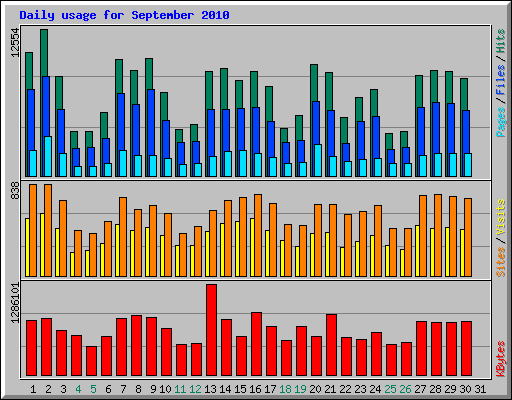Click day label '29' on x-axis
Image resolution: width=512 pixels, height=400 pixels.
pos(450,389)
